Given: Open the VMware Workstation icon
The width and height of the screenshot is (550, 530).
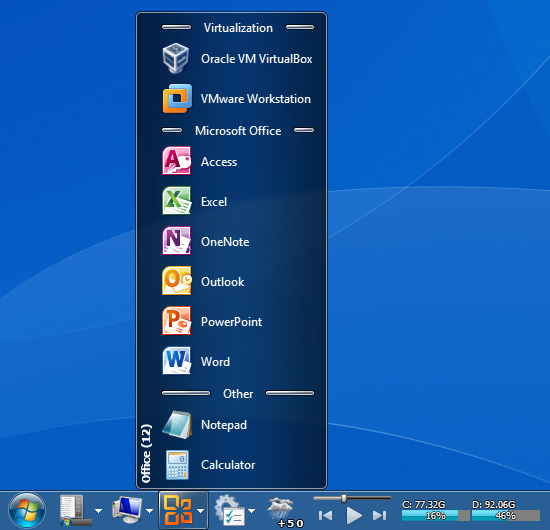Looking at the screenshot, I should click(177, 98).
